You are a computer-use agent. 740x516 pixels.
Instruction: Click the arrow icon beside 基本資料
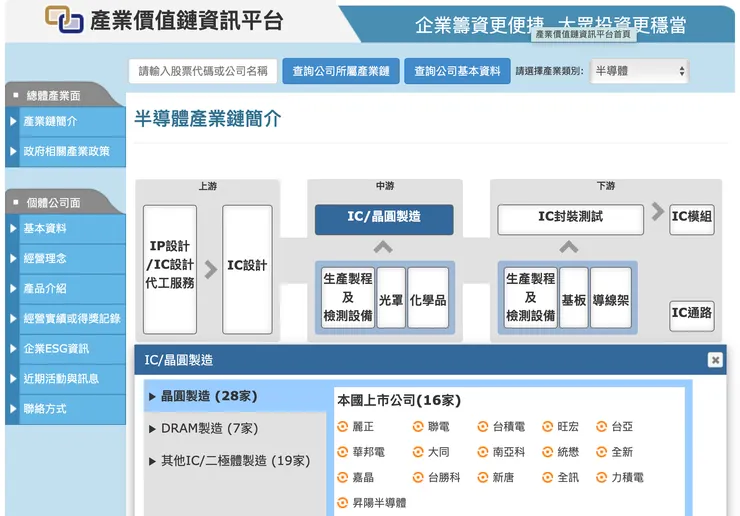[13, 229]
